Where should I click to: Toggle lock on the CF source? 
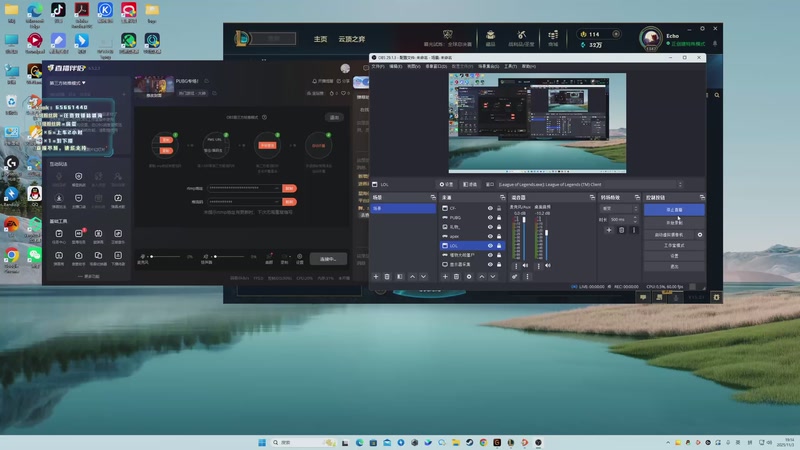499,208
